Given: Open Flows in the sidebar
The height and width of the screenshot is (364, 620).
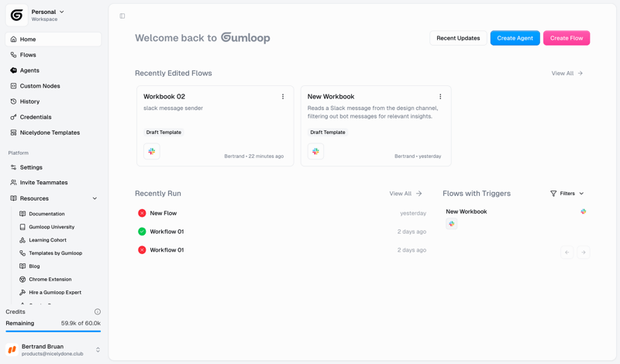Looking at the screenshot, I should [53, 55].
